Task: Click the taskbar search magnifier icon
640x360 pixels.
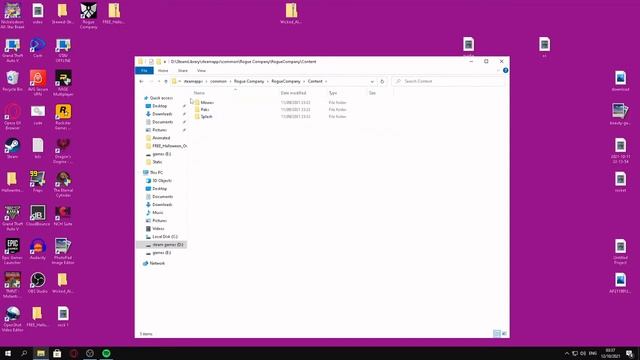Action: [24, 353]
